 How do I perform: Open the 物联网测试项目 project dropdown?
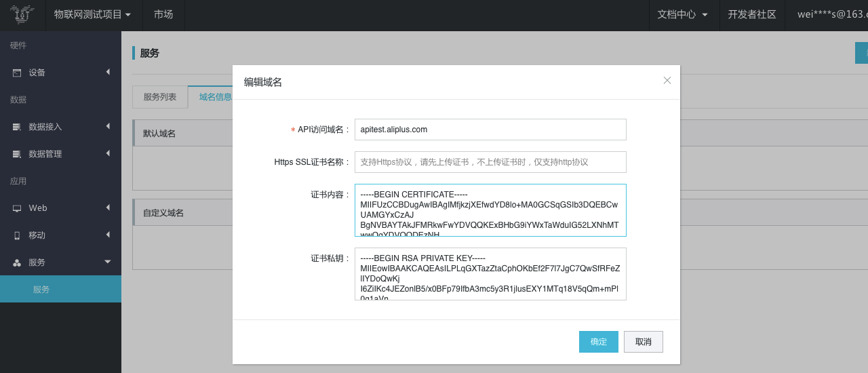(x=93, y=14)
